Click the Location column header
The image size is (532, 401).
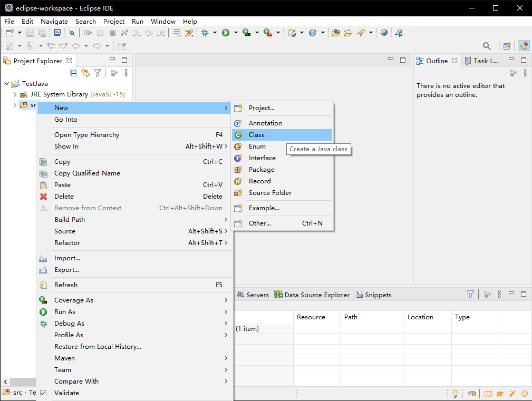point(428,317)
